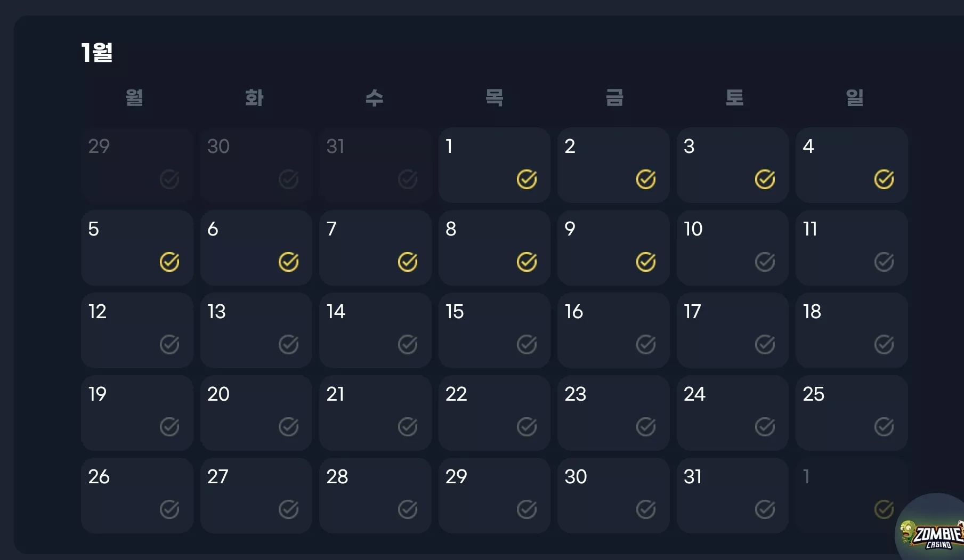Click the yellow checkmark on day 9
The image size is (964, 560).
(645, 262)
